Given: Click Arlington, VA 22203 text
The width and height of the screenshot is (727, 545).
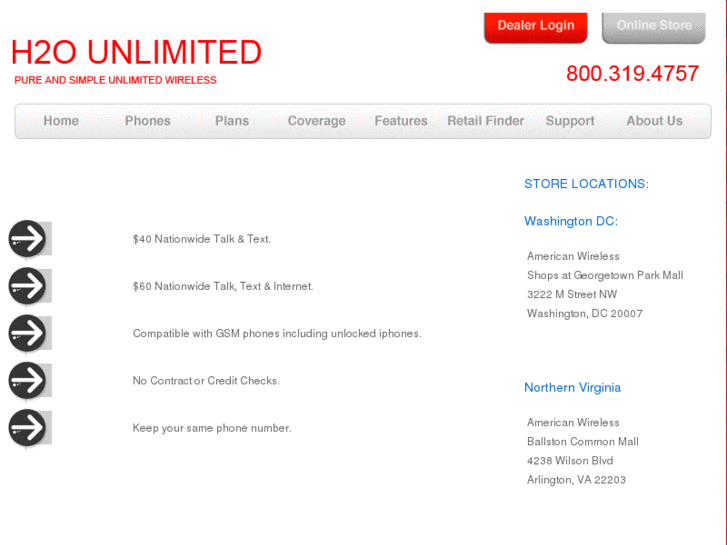Looking at the screenshot, I should point(576,480).
